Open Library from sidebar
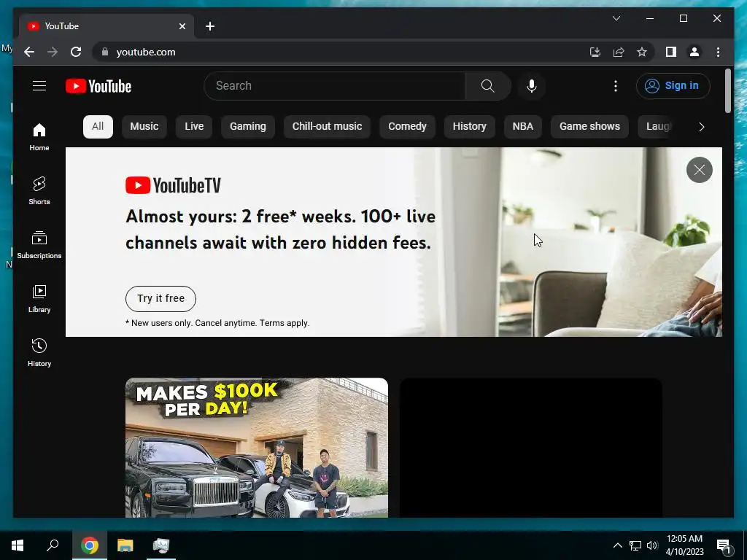The width and height of the screenshot is (747, 560). (x=39, y=298)
